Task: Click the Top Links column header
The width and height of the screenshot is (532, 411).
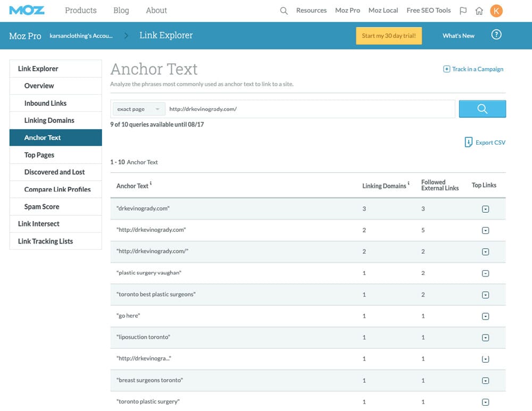Action: tap(484, 185)
